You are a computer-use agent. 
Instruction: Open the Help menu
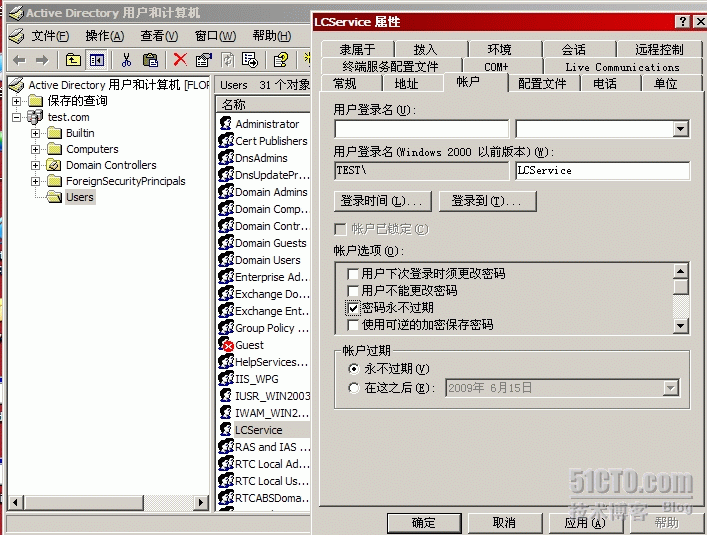point(271,36)
